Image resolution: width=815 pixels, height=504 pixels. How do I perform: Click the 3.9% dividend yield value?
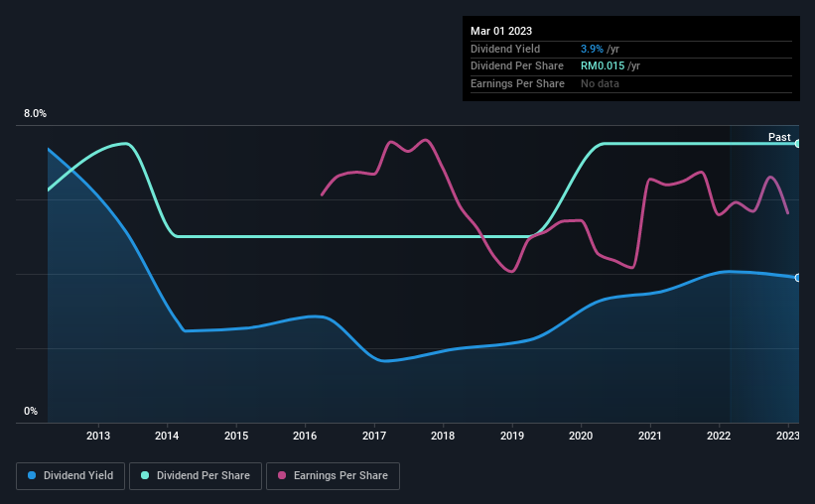click(592, 49)
